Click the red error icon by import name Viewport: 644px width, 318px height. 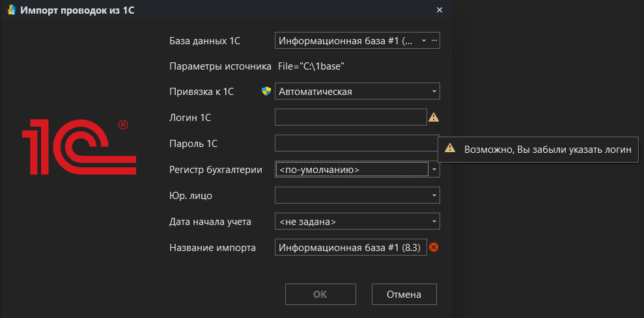coord(434,247)
